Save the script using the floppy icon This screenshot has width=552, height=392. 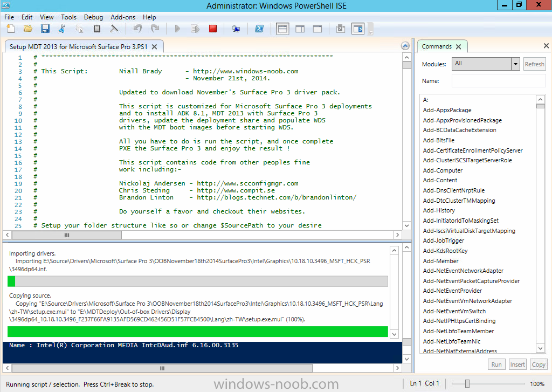(x=45, y=29)
